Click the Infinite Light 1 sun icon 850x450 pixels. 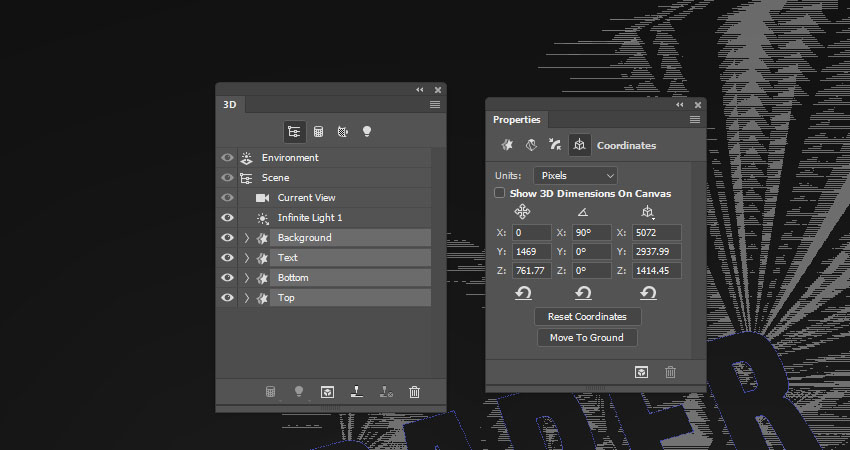pos(262,218)
